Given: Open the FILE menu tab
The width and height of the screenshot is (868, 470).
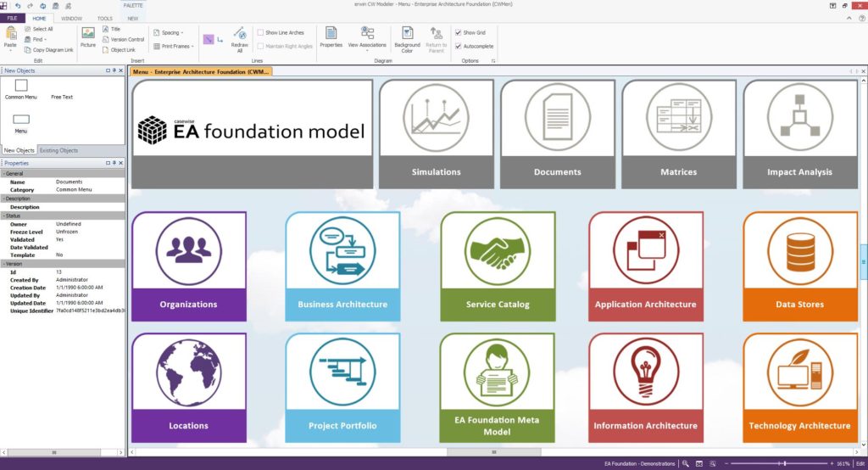Looking at the screenshot, I should point(12,19).
